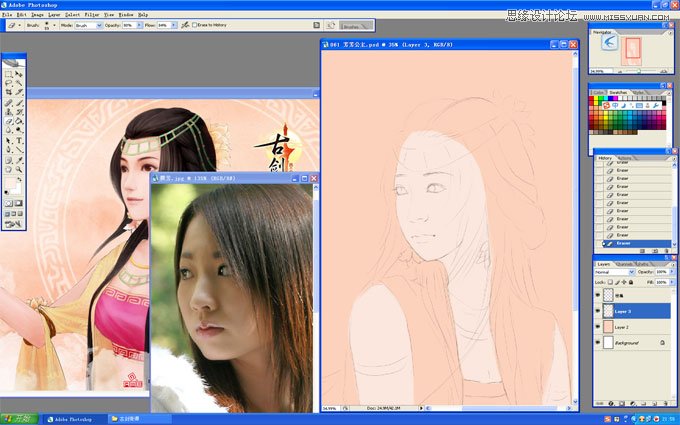The height and width of the screenshot is (425, 680).
Task: Toggle lock all in Layers panel
Action: (x=631, y=282)
